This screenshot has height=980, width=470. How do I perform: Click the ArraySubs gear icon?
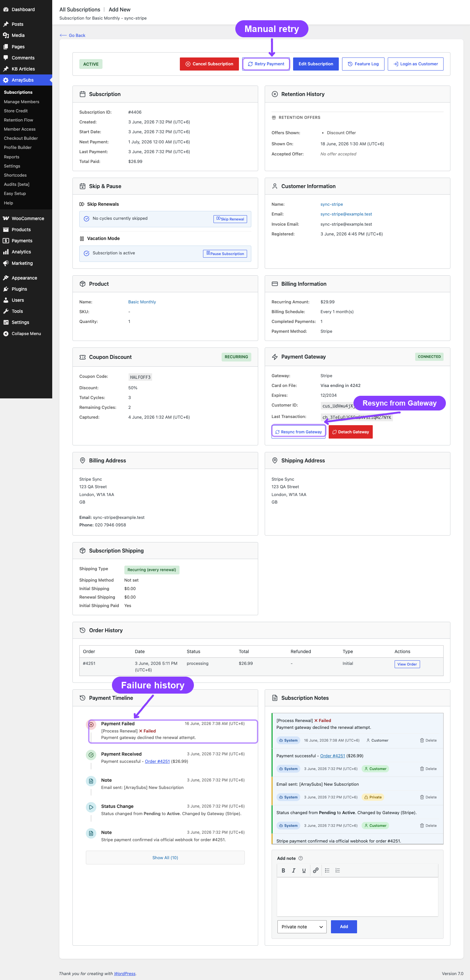tap(6, 80)
